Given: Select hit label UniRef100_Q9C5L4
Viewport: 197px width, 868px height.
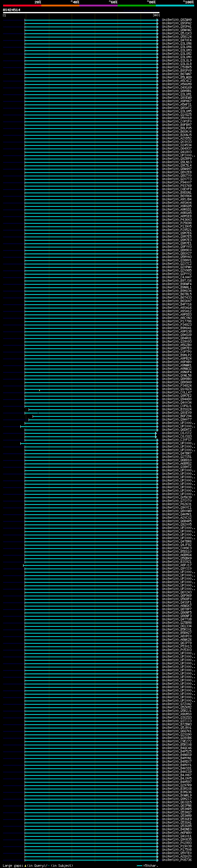Looking at the screenshot, I should pos(177,165).
